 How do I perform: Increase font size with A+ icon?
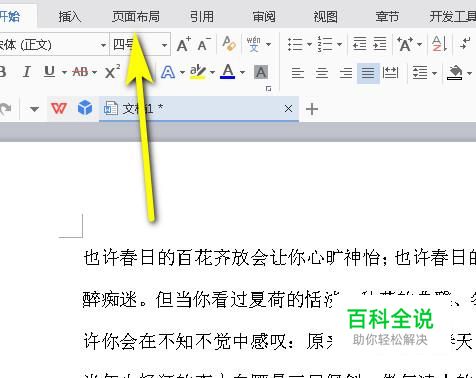point(184,44)
